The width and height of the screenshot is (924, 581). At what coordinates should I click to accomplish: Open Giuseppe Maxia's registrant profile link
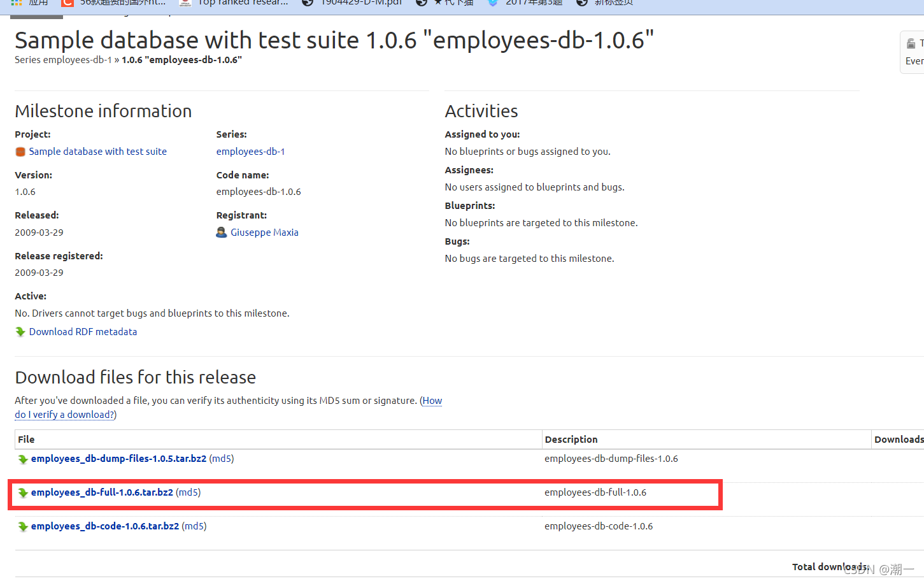coord(264,233)
